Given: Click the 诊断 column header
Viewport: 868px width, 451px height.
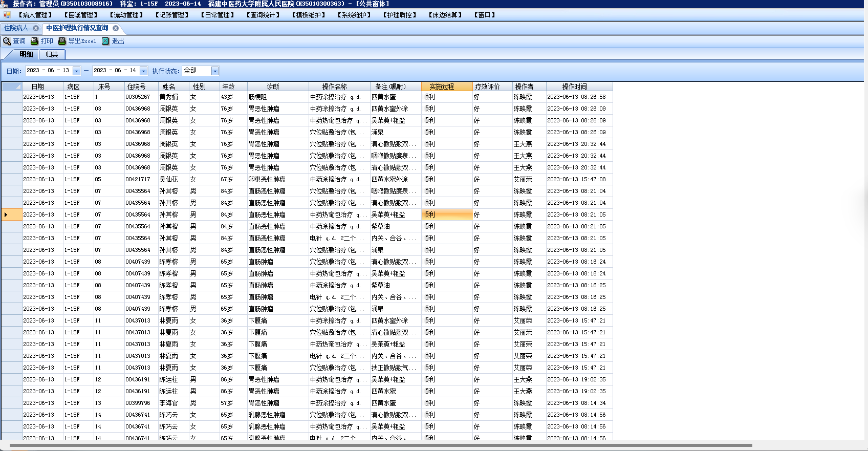Looking at the screenshot, I should (x=278, y=87).
